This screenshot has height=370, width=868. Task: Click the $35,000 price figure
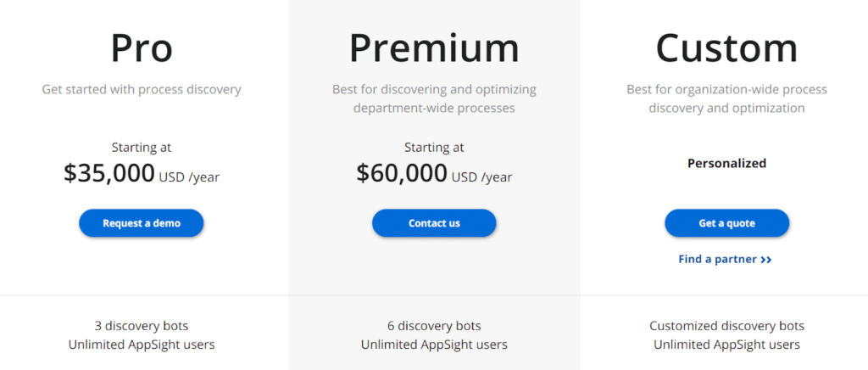109,173
